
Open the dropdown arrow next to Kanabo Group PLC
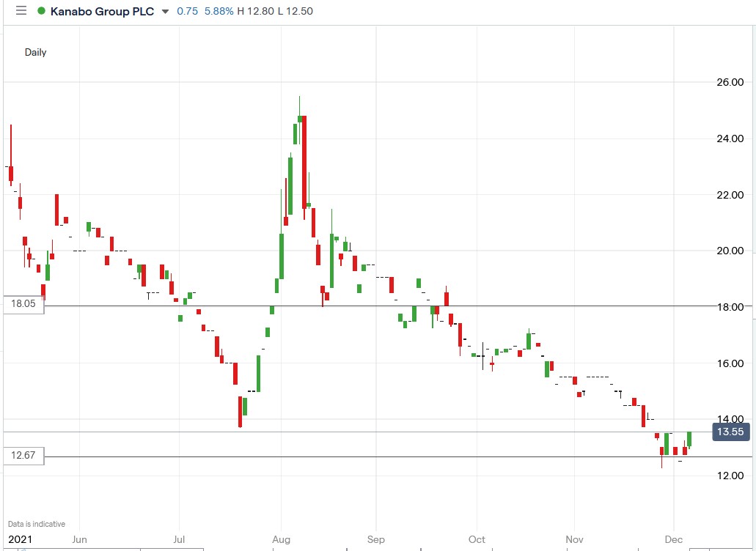[164, 12]
